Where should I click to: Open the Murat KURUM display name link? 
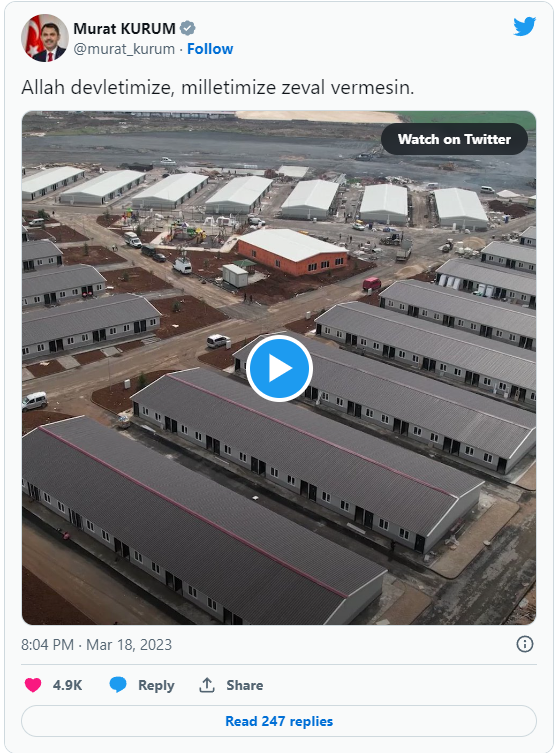click(124, 29)
